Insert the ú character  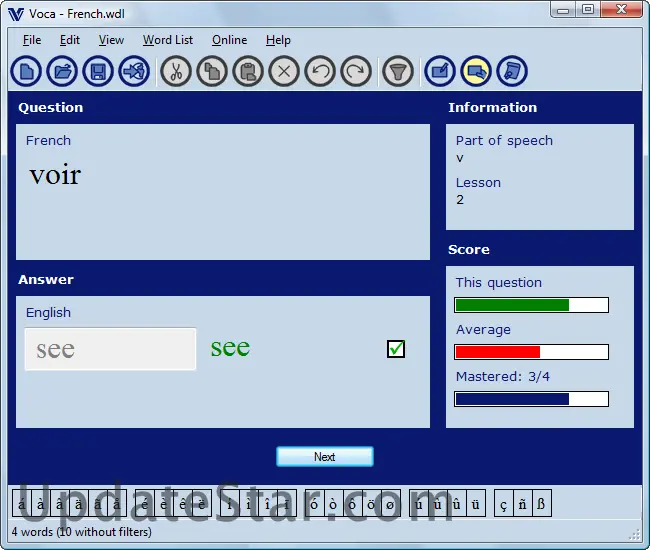point(419,503)
